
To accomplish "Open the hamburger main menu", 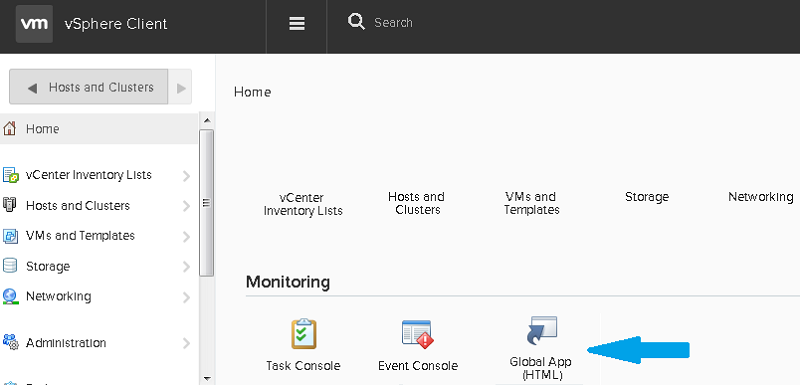I will tap(297, 23).
